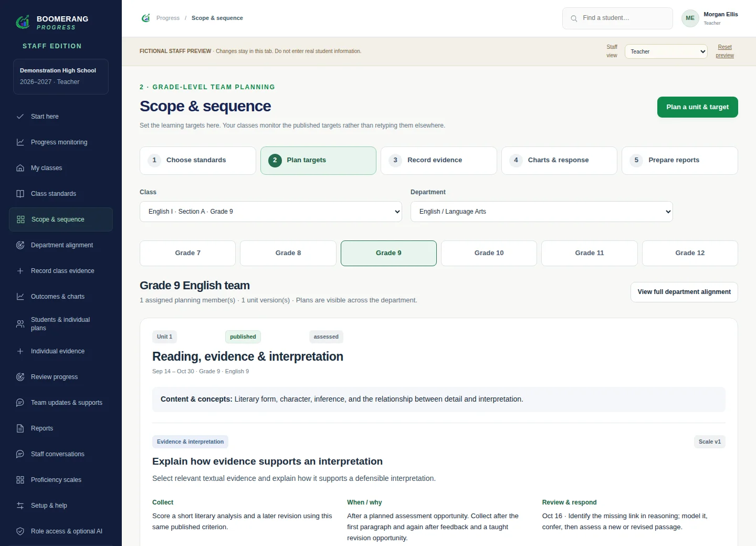Click the Scale v1 badge
Screen dimensions: 756x546
pos(710,442)
